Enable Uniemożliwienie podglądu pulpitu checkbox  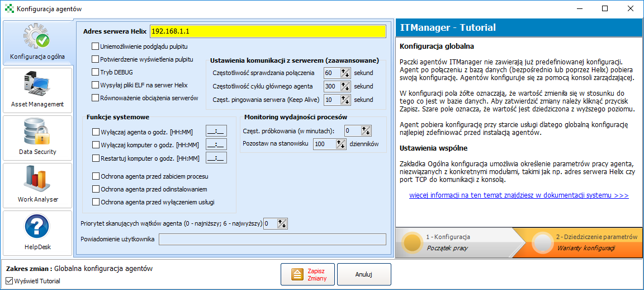coord(95,46)
